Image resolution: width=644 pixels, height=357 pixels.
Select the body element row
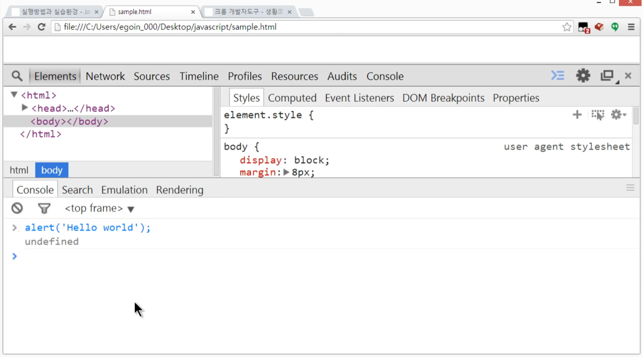(108, 121)
